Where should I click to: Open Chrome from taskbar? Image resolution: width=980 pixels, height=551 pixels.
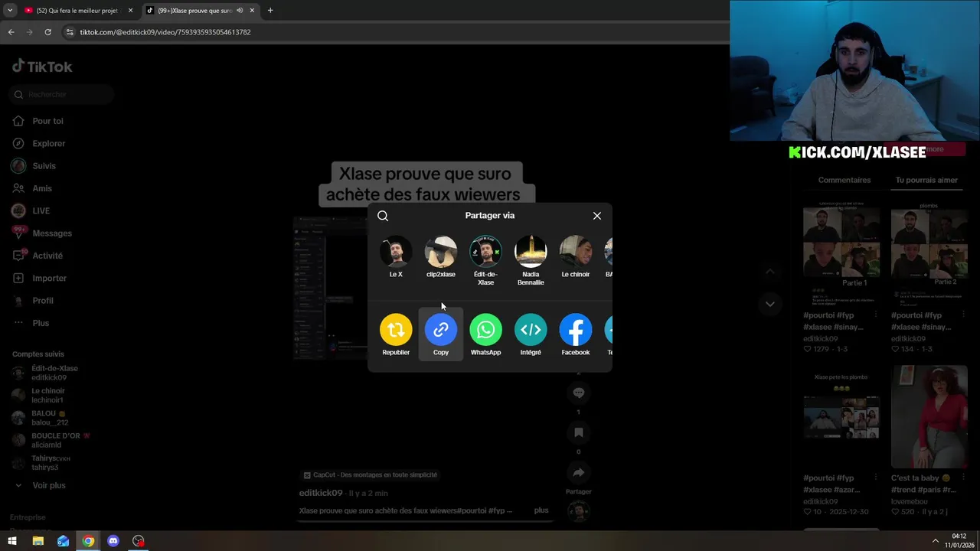(89, 541)
